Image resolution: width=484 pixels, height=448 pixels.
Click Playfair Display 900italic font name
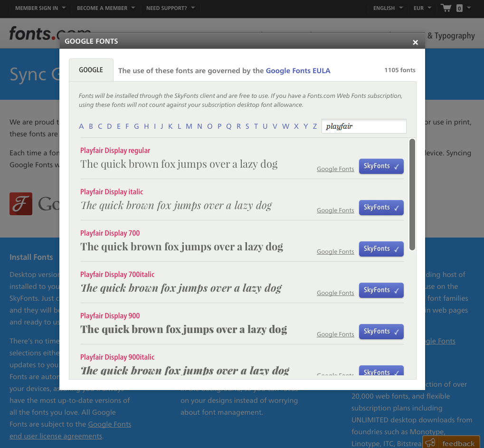(117, 358)
